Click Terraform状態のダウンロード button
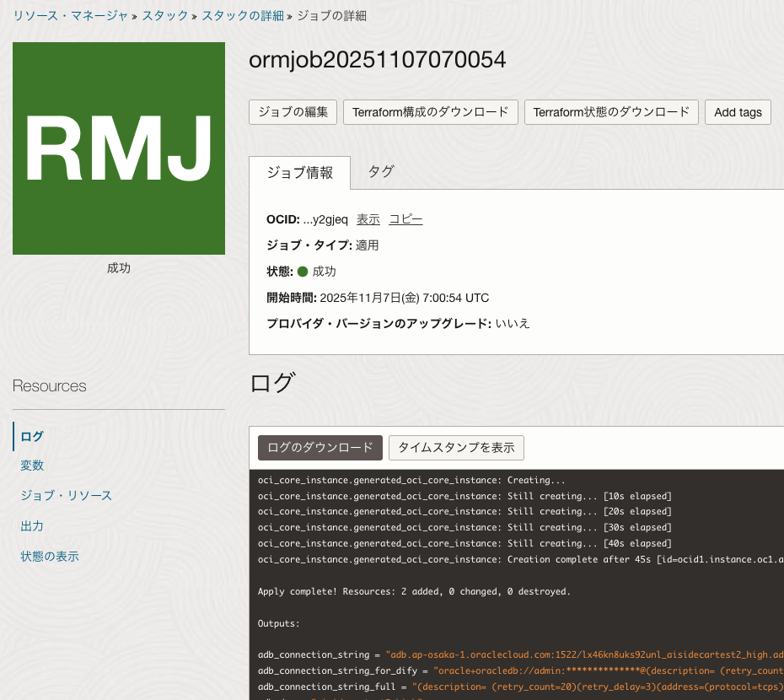This screenshot has height=700, width=784. click(x=611, y=112)
